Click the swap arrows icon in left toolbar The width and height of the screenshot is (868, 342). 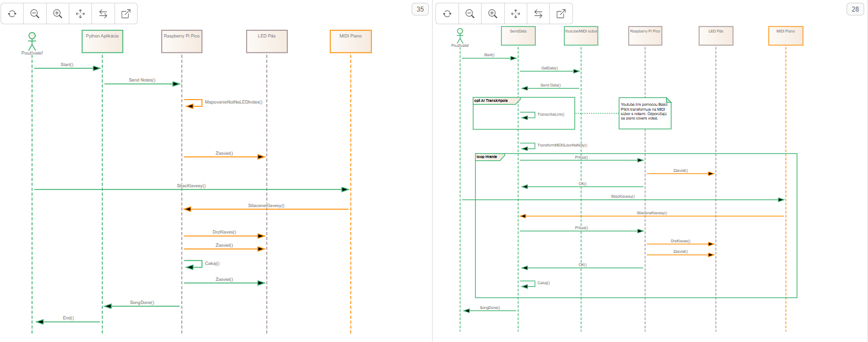pos(103,14)
